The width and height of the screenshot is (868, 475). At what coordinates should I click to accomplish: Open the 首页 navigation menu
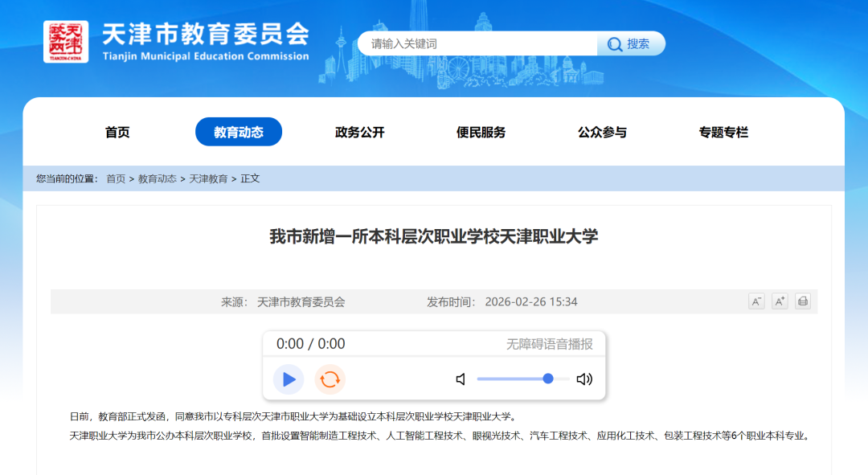117,132
